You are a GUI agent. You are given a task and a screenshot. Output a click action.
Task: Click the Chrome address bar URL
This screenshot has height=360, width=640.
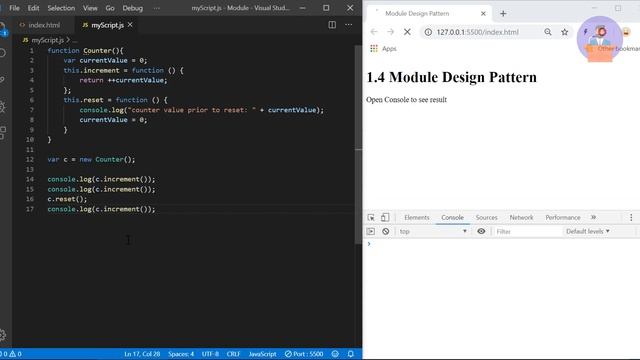coord(478,32)
